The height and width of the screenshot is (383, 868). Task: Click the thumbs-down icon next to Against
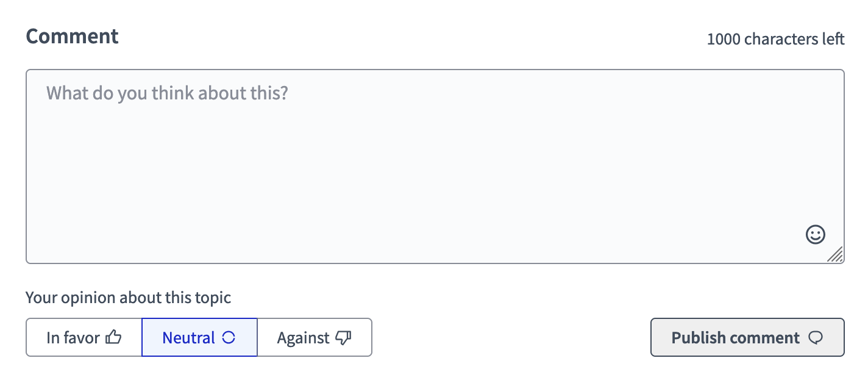coord(343,337)
